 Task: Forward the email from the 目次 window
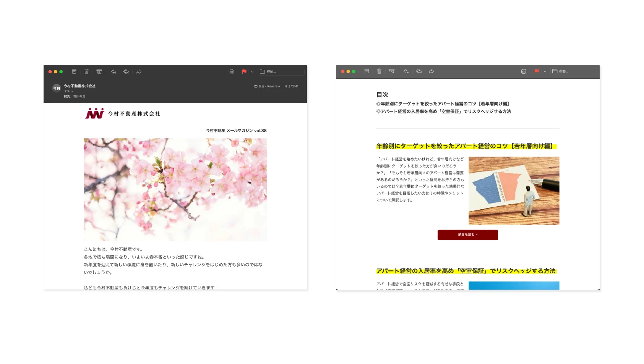431,71
